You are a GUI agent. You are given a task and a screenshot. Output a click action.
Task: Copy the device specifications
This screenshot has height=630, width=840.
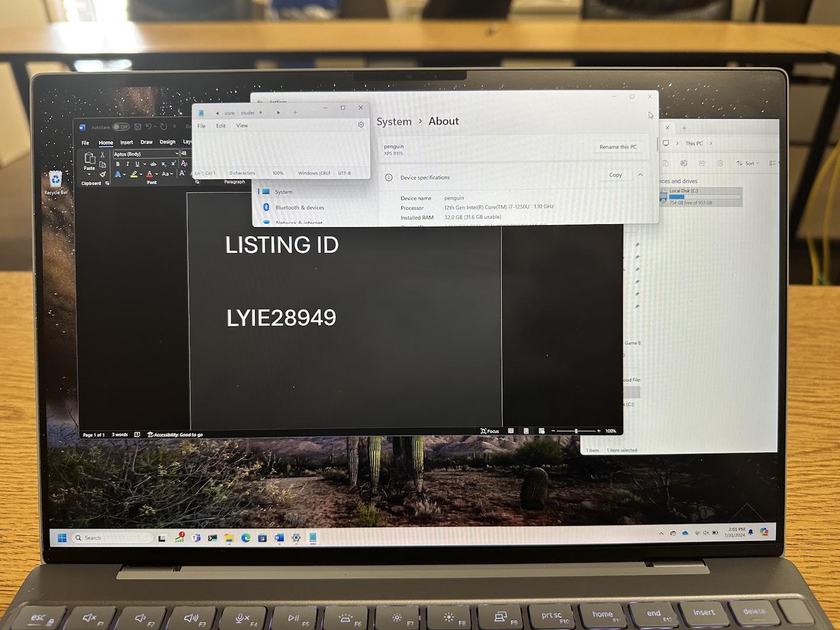pos(615,175)
